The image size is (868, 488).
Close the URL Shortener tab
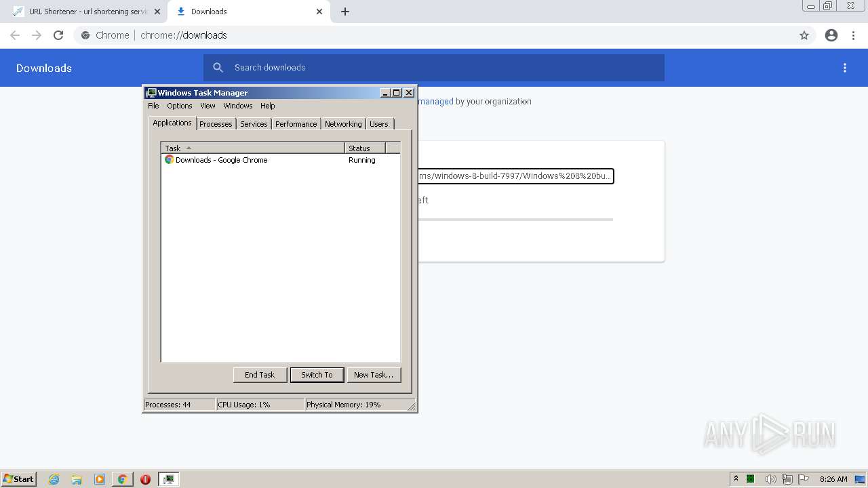pos(157,12)
